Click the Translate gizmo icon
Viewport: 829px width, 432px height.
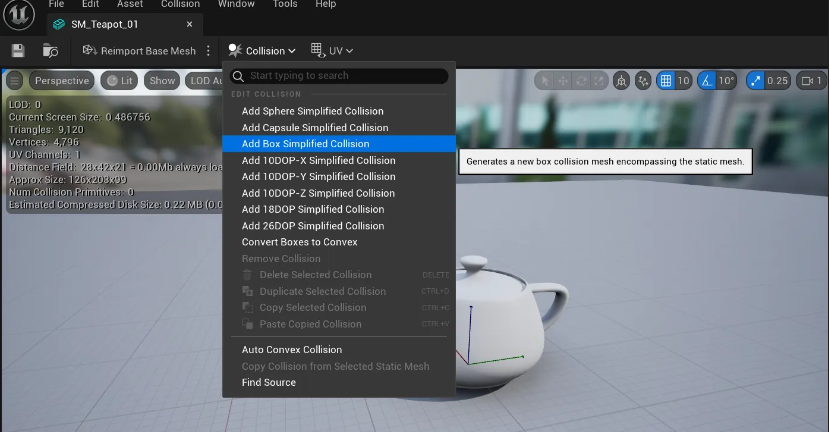(x=563, y=81)
